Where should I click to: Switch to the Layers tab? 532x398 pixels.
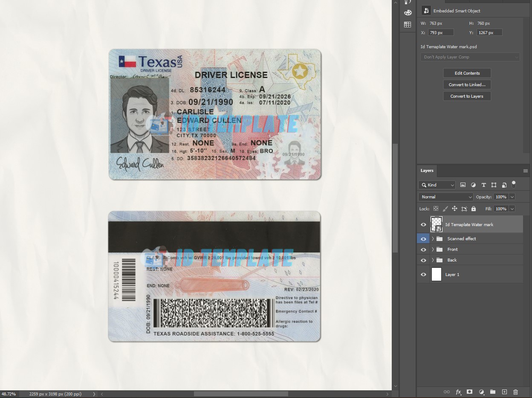pyautogui.click(x=427, y=171)
